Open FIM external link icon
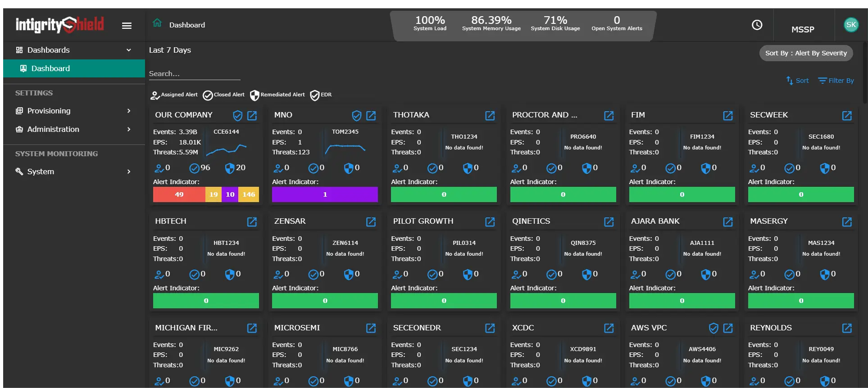Image resolution: width=868 pixels, height=388 pixels. tap(728, 116)
